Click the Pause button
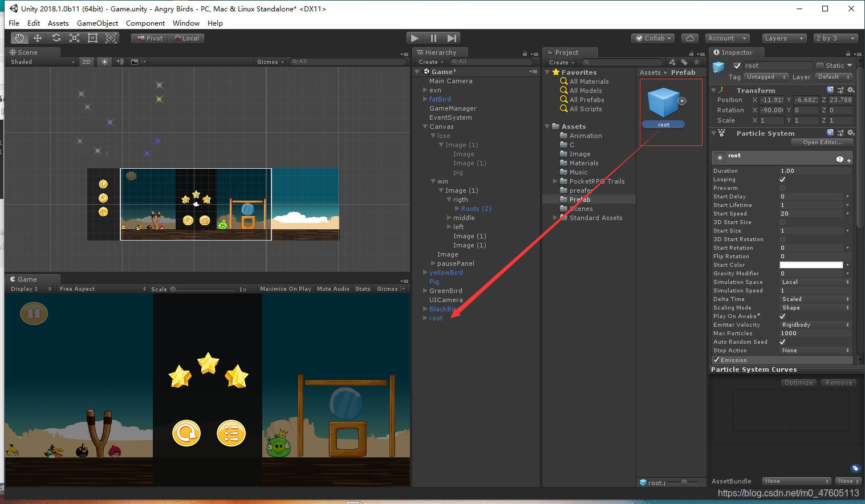The image size is (865, 504). click(433, 38)
